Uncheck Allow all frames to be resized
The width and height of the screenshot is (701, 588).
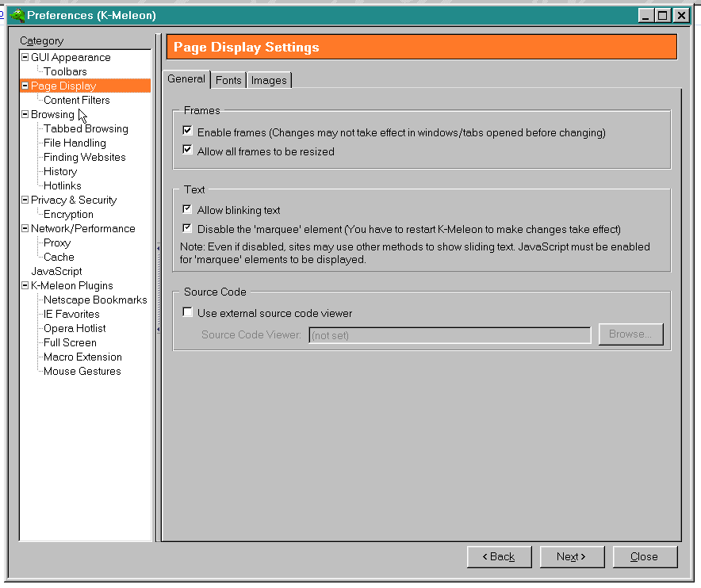[x=188, y=151]
